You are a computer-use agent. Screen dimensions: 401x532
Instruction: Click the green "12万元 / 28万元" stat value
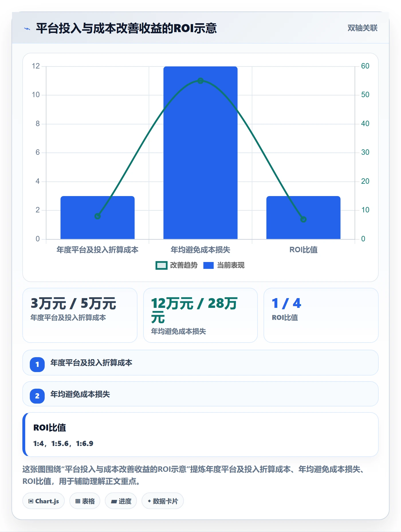point(194,310)
